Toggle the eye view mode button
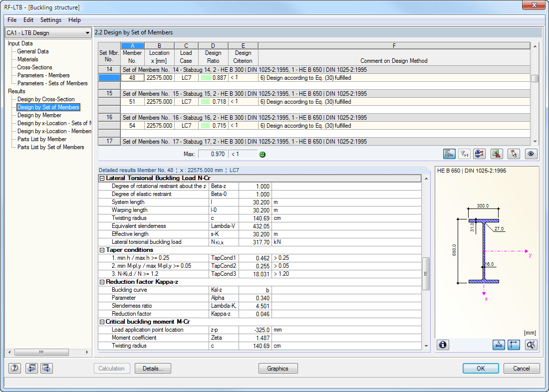This screenshot has height=392, width=549. coord(531,154)
